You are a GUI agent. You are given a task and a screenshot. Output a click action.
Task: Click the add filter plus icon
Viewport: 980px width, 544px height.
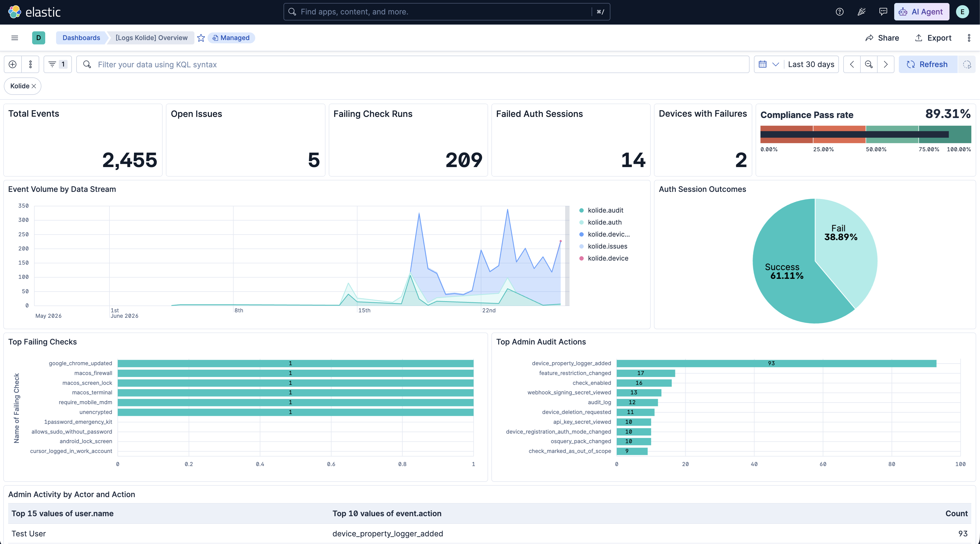tap(13, 64)
